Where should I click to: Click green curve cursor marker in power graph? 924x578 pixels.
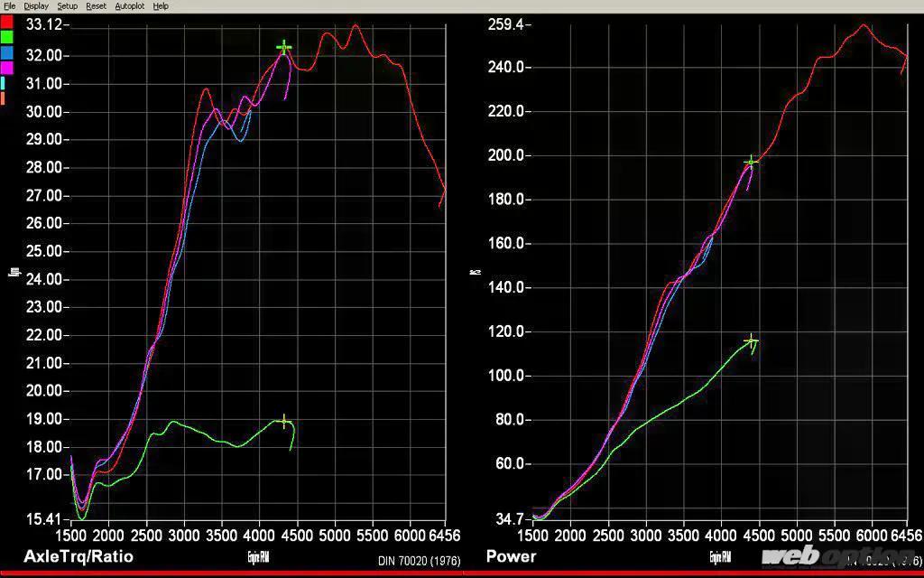[x=751, y=341]
